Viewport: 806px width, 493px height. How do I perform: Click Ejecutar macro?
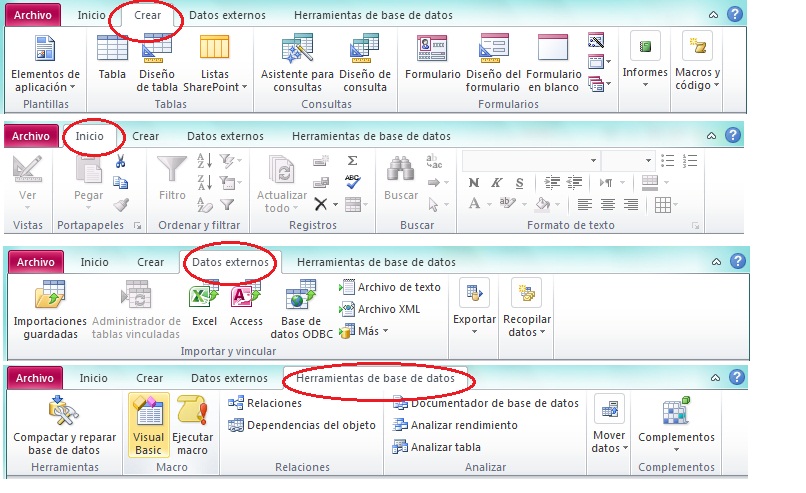point(192,426)
